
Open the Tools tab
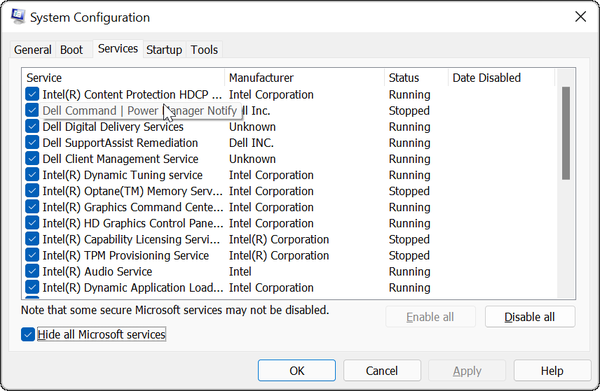pos(204,50)
